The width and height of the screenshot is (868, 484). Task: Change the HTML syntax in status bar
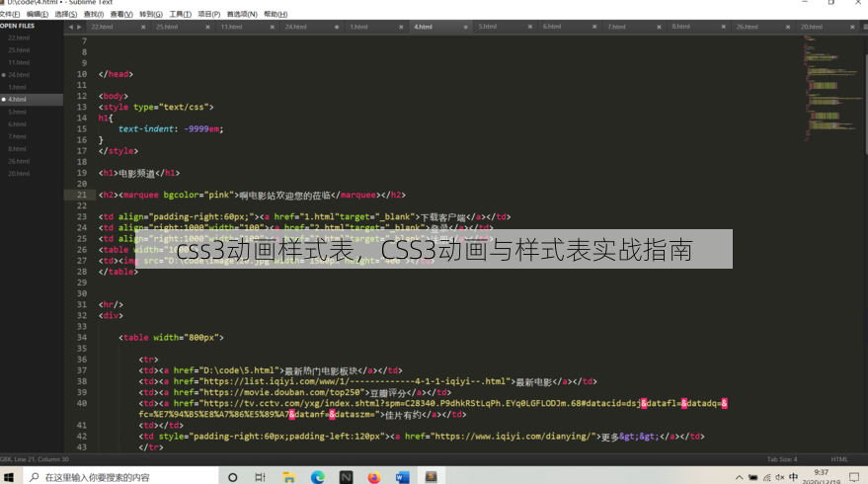(x=839, y=459)
